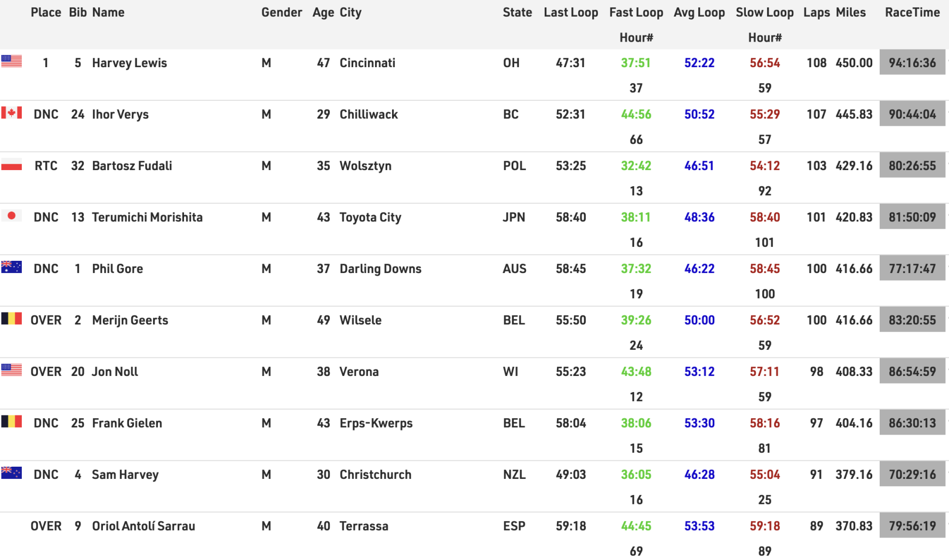Viewport: 949px width, 560px height.
Task: Open race time 81:50:09 for Terumichi Morishita
Action: click(x=912, y=217)
